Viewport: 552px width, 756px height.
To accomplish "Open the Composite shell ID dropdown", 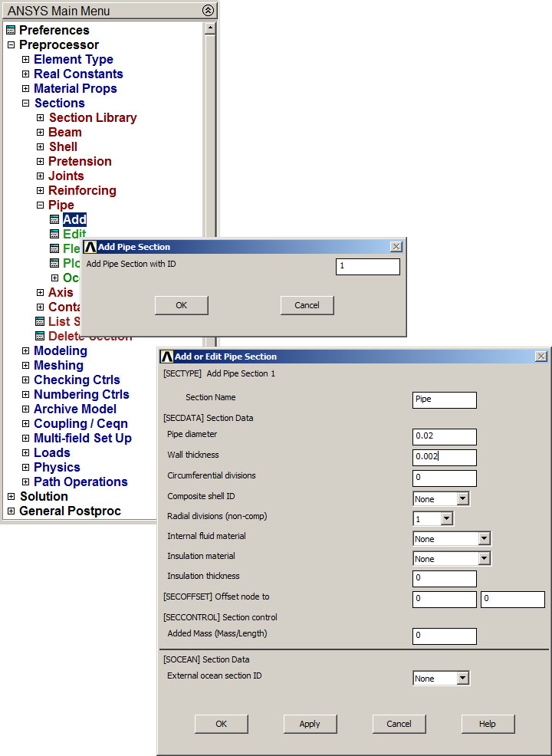I will (463, 498).
